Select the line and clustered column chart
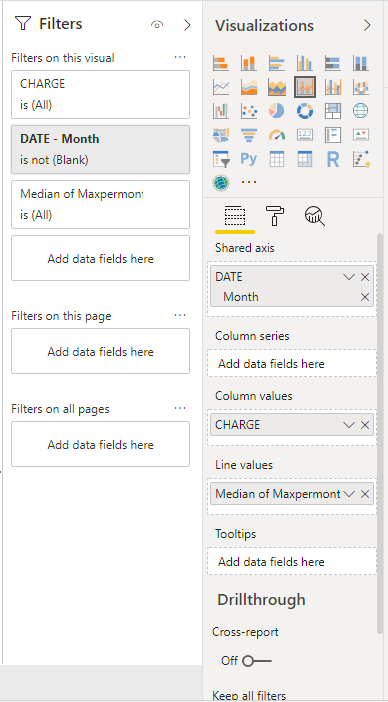The height and width of the screenshot is (702, 388). pyautogui.click(x=333, y=87)
